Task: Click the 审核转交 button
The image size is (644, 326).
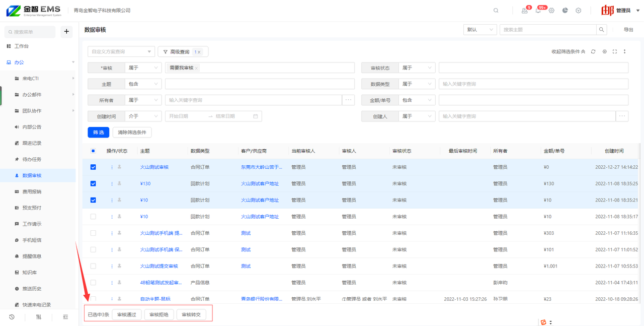Action: [x=191, y=315]
